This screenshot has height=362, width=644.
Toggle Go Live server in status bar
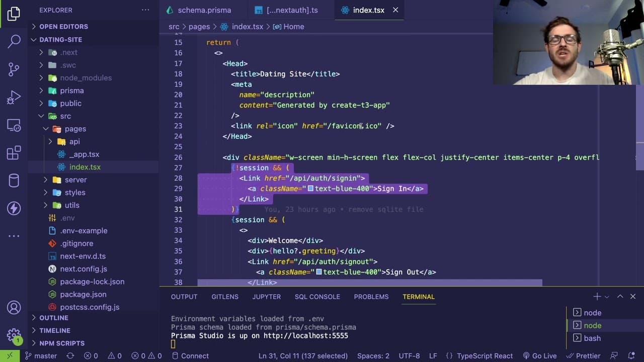539,355
